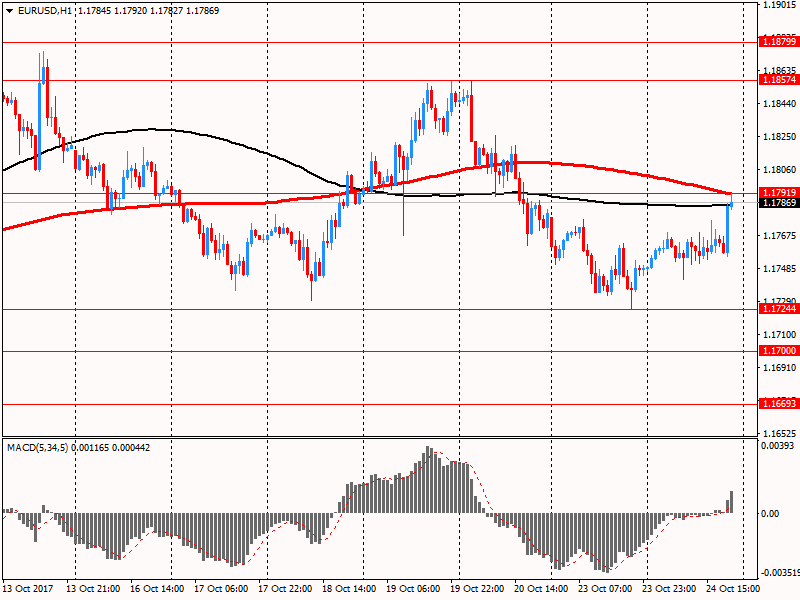Click the MACD scale value 0.00393
The image size is (800, 600).
tap(778, 446)
